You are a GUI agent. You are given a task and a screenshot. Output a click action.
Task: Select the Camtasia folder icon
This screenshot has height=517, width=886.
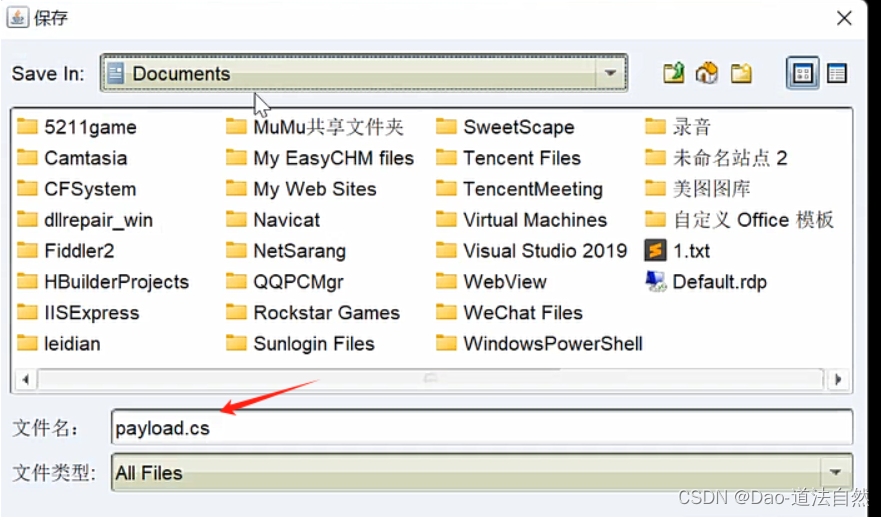click(27, 157)
